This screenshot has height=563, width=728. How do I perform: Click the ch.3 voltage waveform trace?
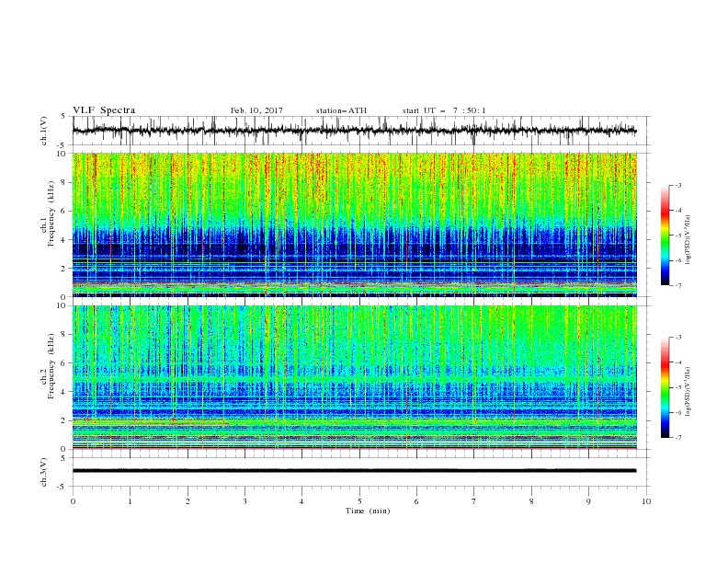(x=354, y=471)
